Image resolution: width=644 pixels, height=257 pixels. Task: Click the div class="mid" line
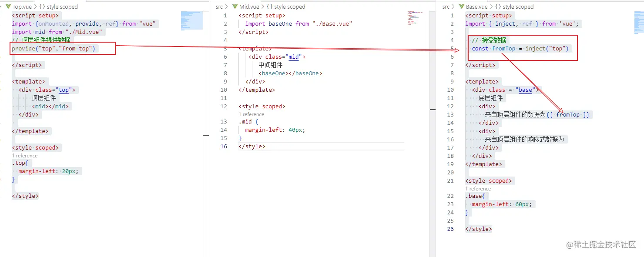(x=277, y=57)
